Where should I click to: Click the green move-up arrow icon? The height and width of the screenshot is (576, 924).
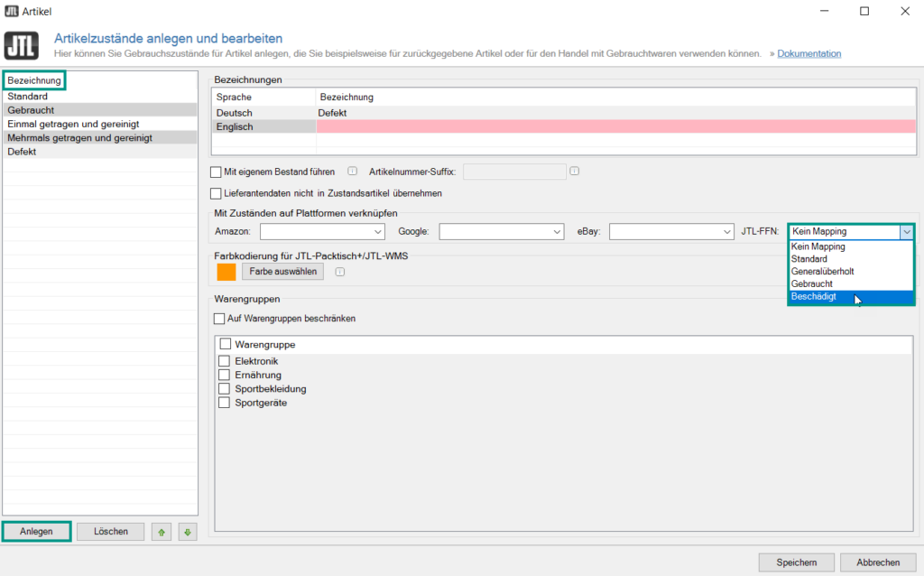point(162,532)
